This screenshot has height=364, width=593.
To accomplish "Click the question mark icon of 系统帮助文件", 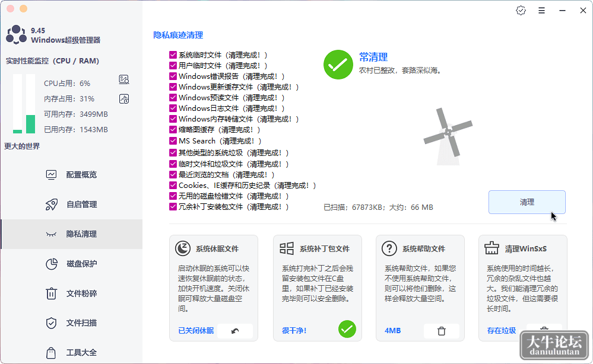I will point(389,248).
